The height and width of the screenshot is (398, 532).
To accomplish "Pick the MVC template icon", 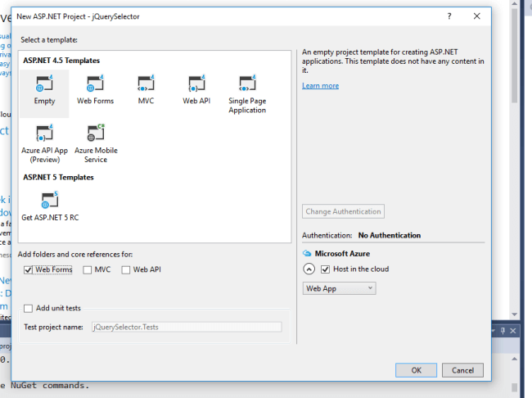I will [x=146, y=84].
